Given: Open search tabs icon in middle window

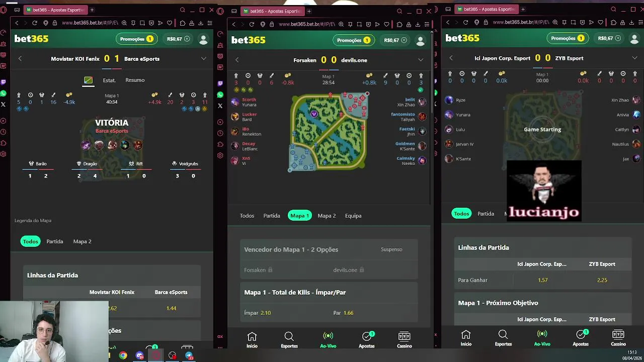Looking at the screenshot, I should [x=399, y=11].
